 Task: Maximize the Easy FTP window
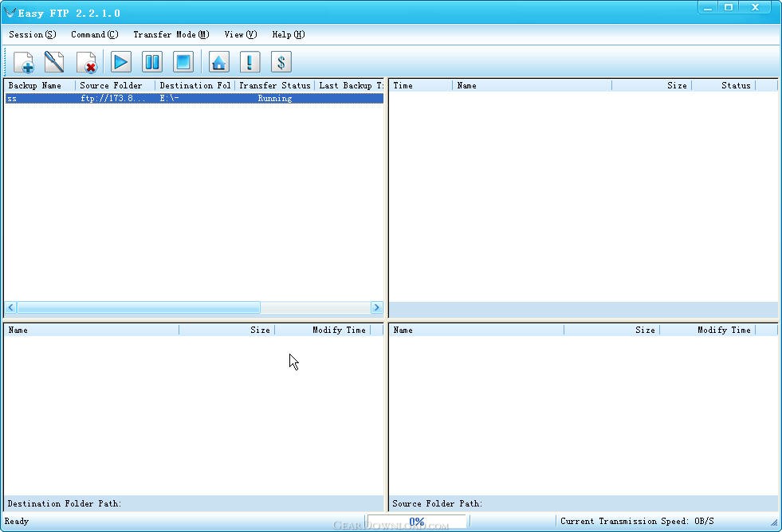click(x=729, y=7)
